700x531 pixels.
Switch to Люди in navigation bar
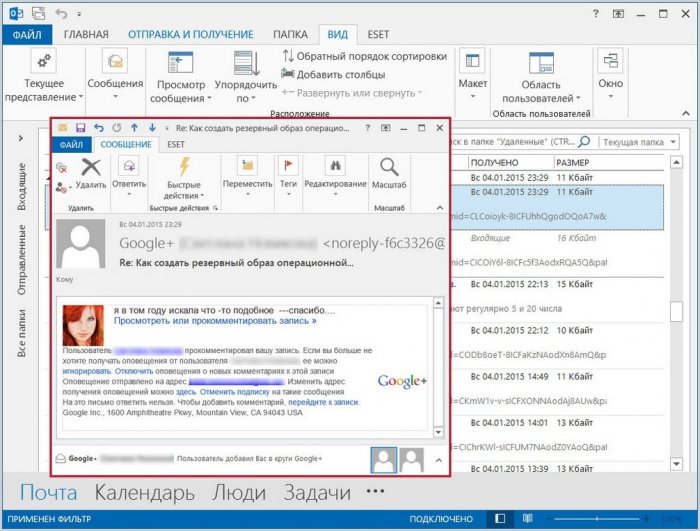pos(239,493)
